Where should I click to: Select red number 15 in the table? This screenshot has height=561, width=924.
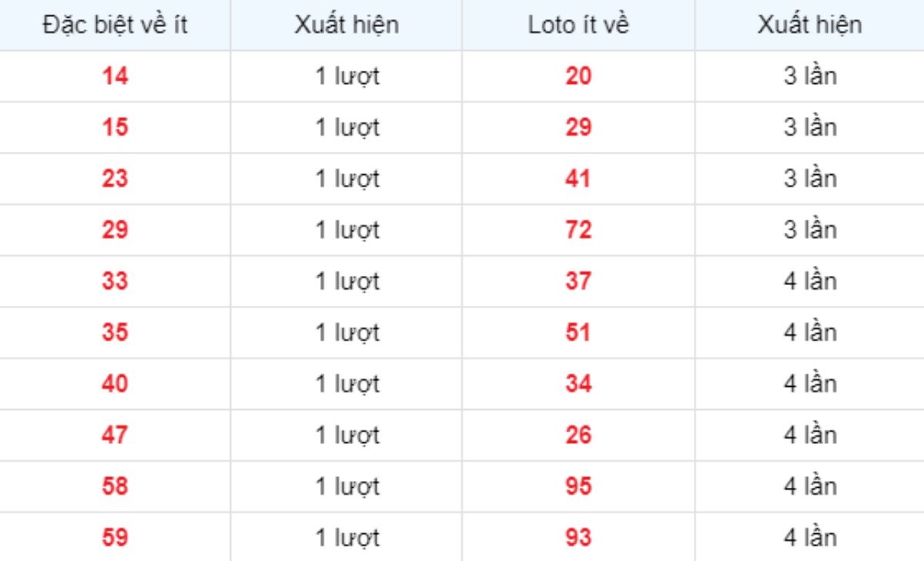pos(115,127)
